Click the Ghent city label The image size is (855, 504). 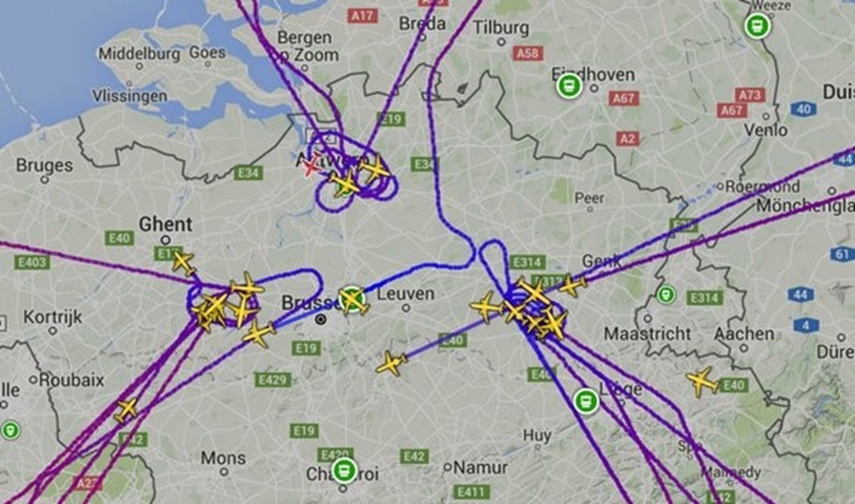click(166, 224)
